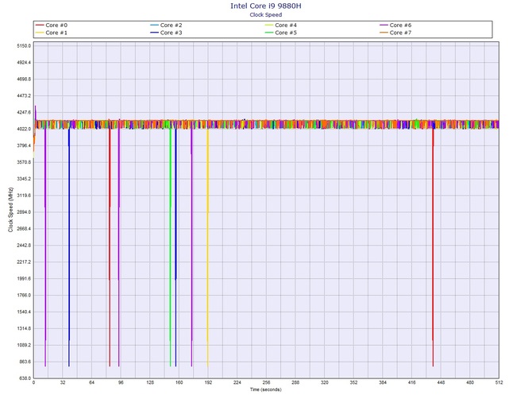
Task: Click the 160 tick on the time axis
Action: [179, 382]
